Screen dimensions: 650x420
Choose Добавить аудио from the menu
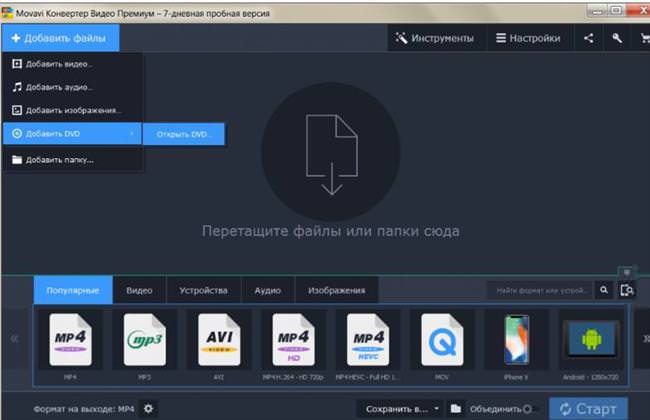click(x=73, y=87)
